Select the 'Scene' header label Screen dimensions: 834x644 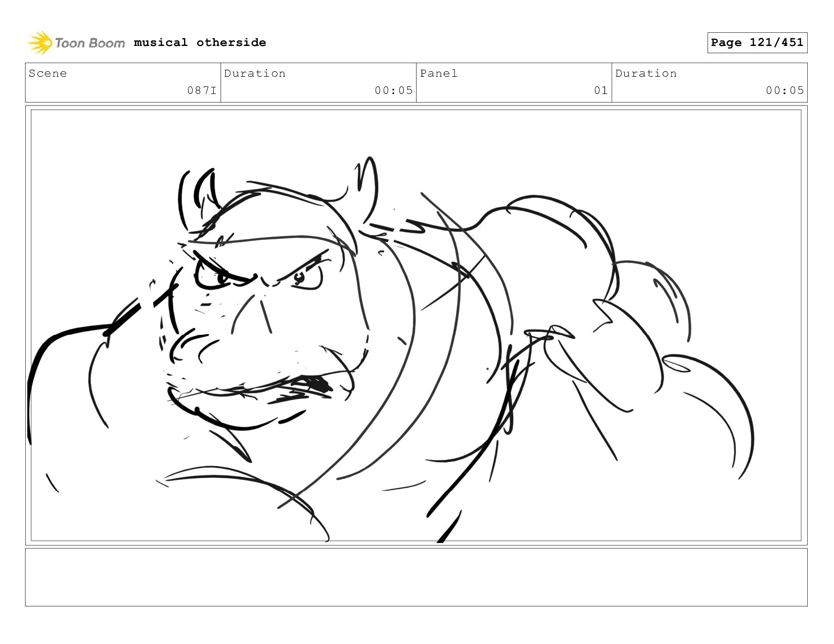(x=48, y=73)
